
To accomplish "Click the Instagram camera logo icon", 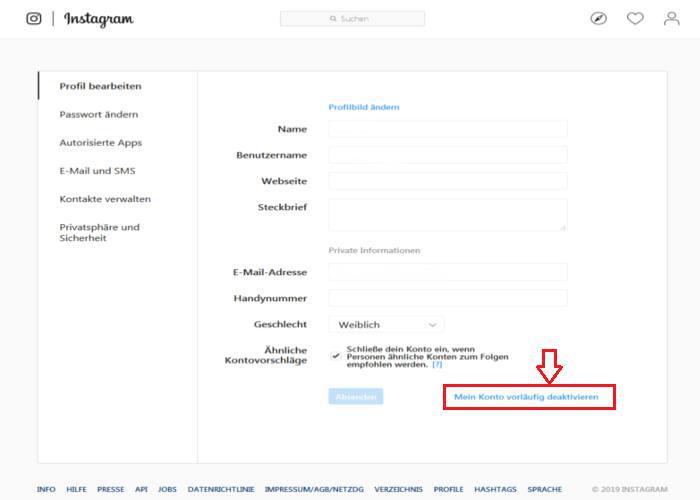I will 34,19.
